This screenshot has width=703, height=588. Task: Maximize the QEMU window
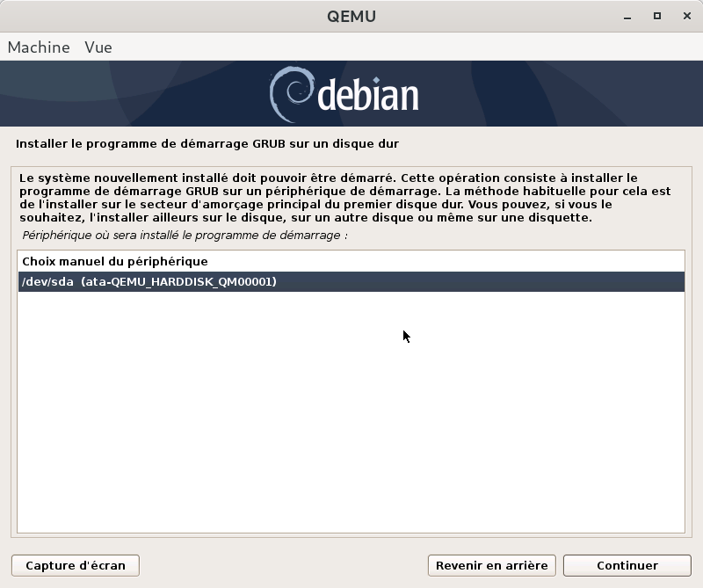pos(656,16)
